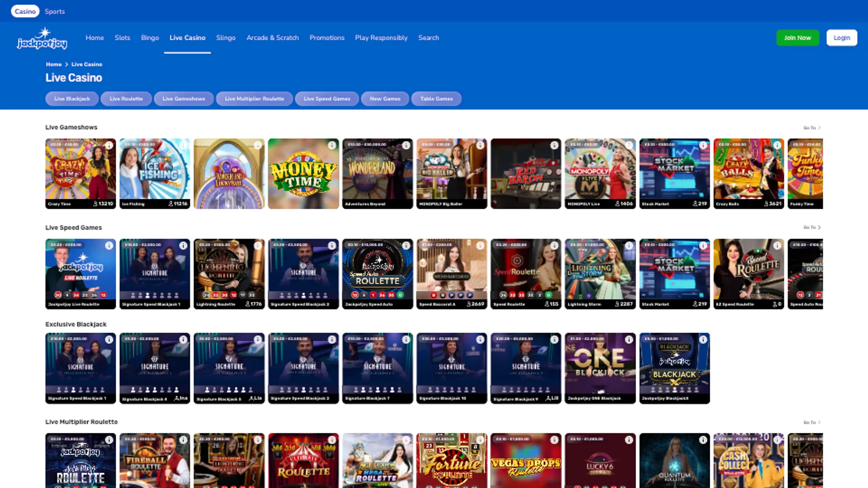Launch the Crazy Time game thumbnail
Viewport: 868px width, 488px height.
tap(80, 174)
